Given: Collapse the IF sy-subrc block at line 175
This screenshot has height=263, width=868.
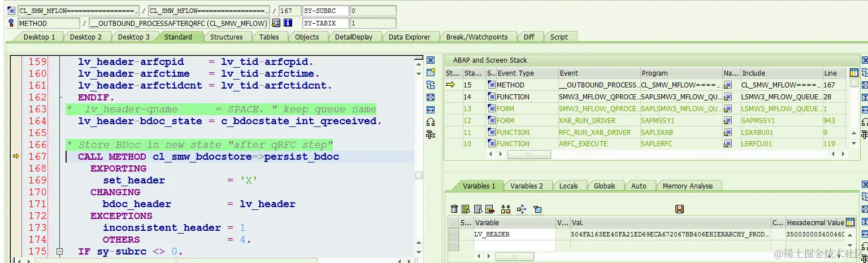Looking at the screenshot, I should click(59, 252).
